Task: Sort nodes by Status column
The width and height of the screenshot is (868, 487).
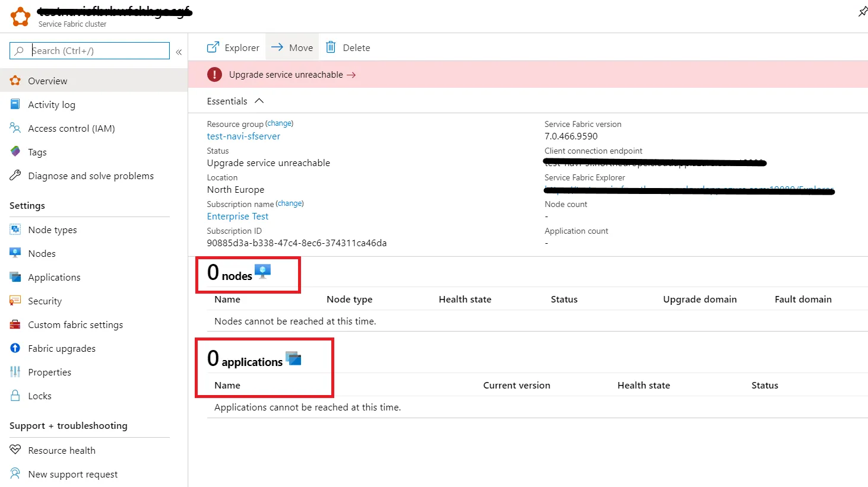Action: (564, 300)
